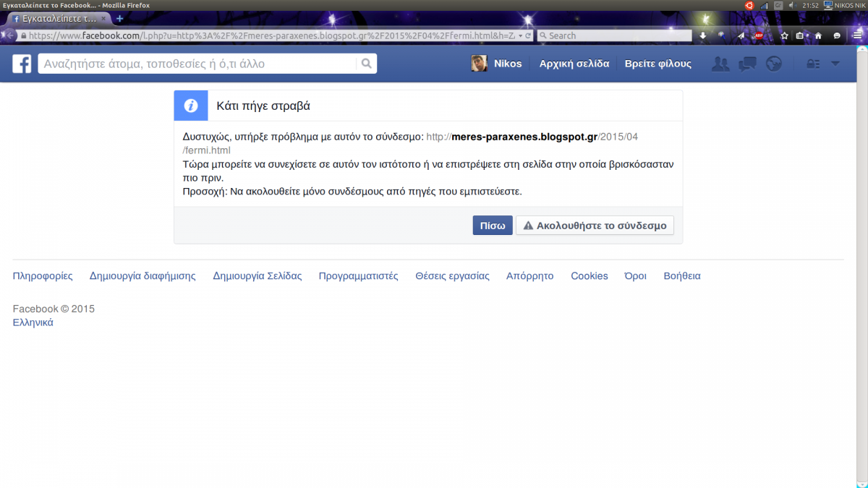The image size is (868, 488).
Task: Bookmark this page with the star icon
Action: [x=784, y=35]
